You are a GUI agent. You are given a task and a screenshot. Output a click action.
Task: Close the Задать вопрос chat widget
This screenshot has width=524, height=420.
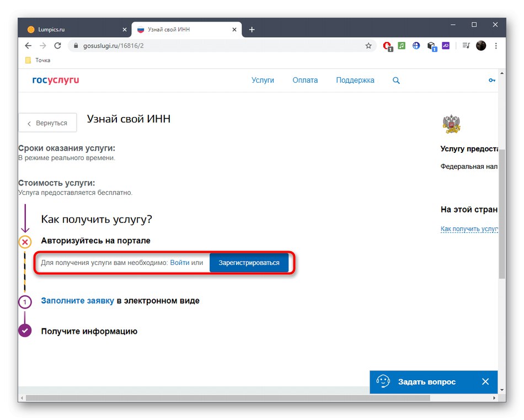click(485, 381)
